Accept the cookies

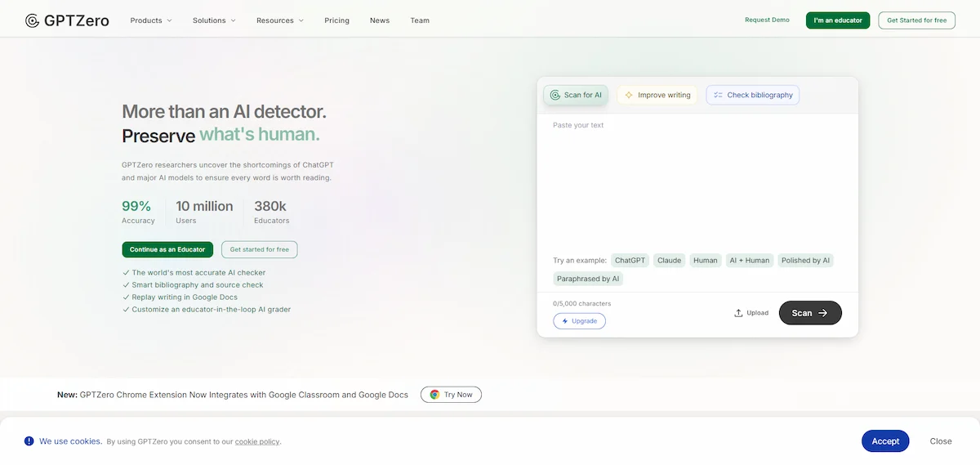[x=885, y=441]
